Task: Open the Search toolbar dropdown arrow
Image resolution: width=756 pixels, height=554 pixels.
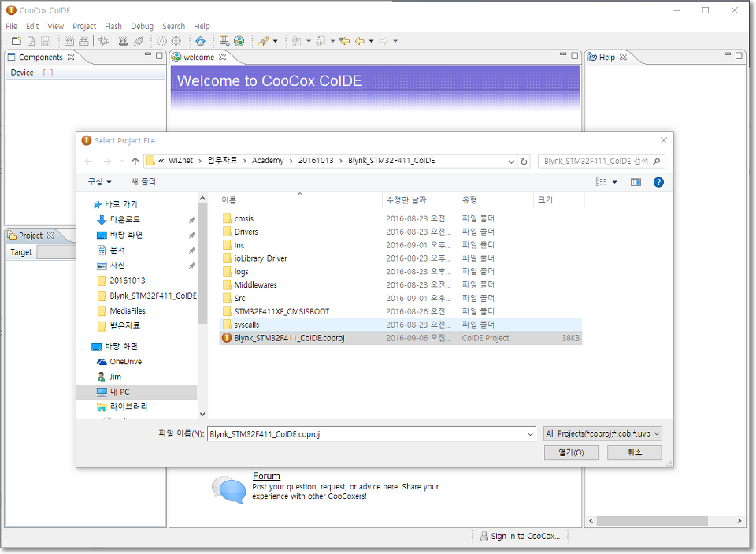Action: tap(276, 41)
